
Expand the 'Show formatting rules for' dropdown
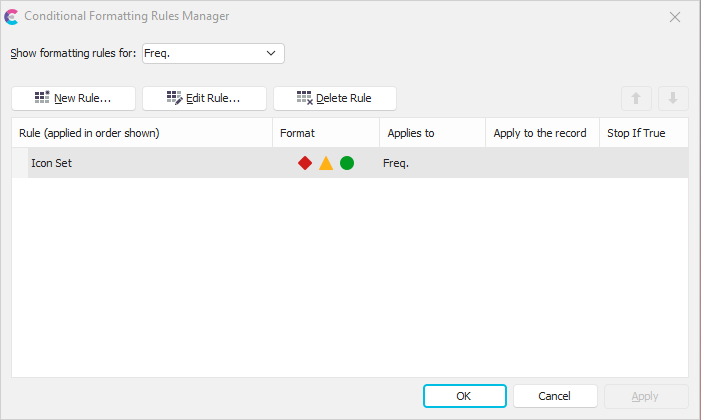tap(271, 53)
